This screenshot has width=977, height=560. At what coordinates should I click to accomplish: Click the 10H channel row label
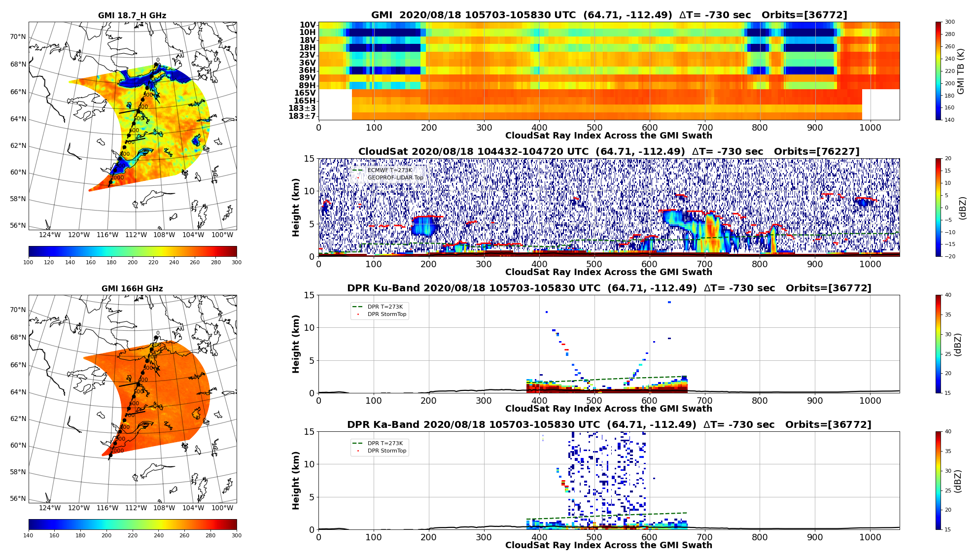pos(308,33)
